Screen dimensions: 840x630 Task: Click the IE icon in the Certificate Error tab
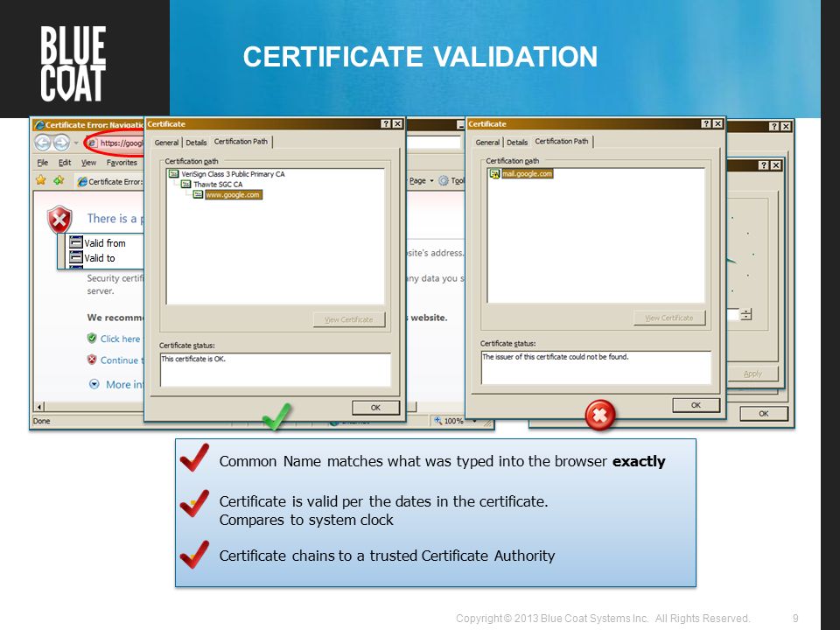(x=82, y=182)
